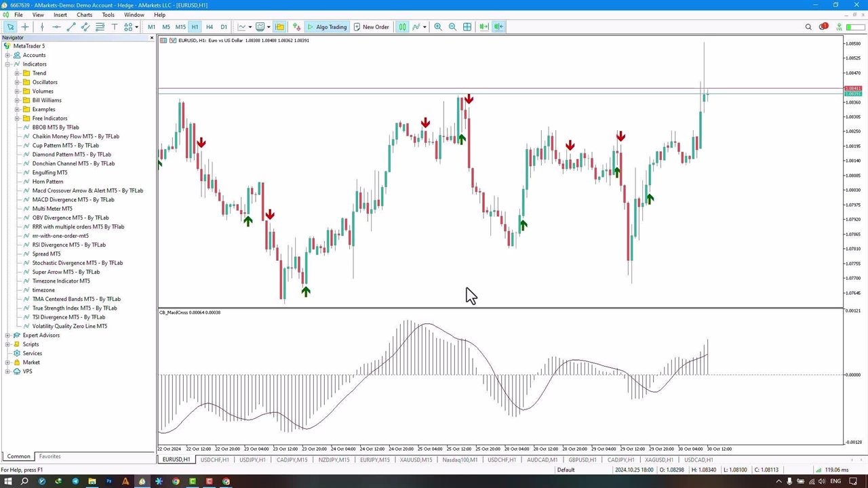The height and width of the screenshot is (488, 868).
Task: Open the chart type dropdown arrow
Action: coord(250,27)
